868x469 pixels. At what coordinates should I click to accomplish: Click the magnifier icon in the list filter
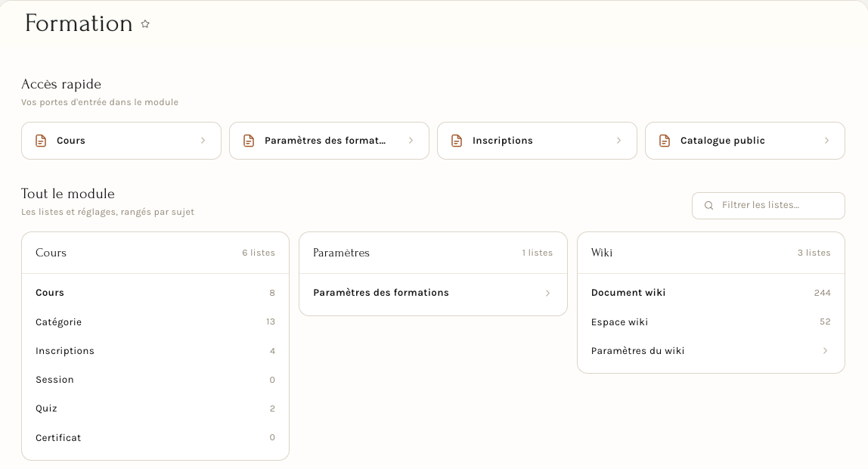click(x=708, y=206)
